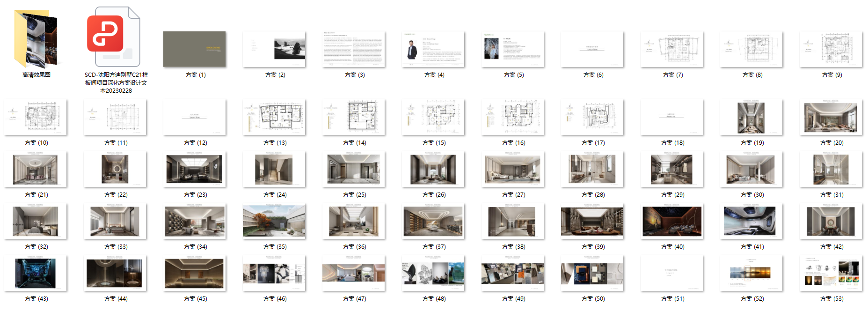Select the 方案 (35) courtyard render thumbnail
868x311 pixels.
(274, 221)
